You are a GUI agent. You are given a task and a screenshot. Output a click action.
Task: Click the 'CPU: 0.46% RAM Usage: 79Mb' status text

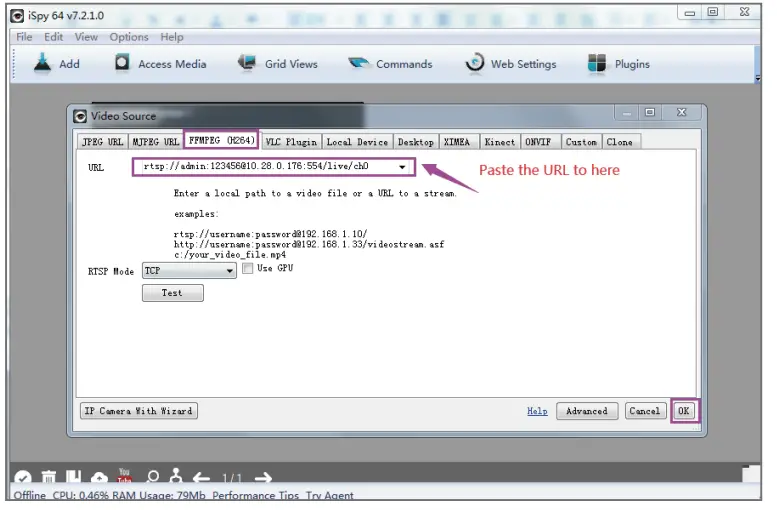click(129, 495)
